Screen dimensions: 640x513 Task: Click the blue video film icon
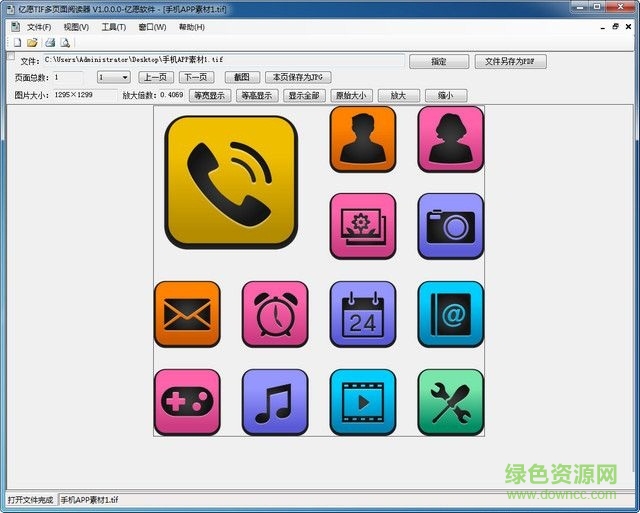363,402
